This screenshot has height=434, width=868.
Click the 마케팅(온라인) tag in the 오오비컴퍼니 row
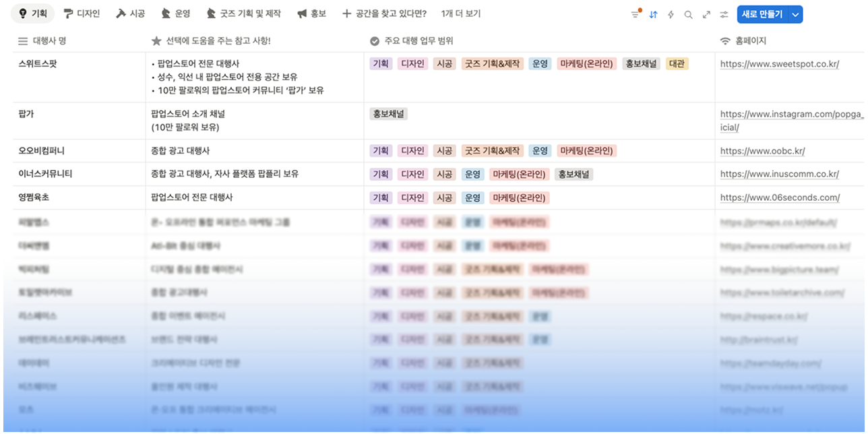coord(586,151)
